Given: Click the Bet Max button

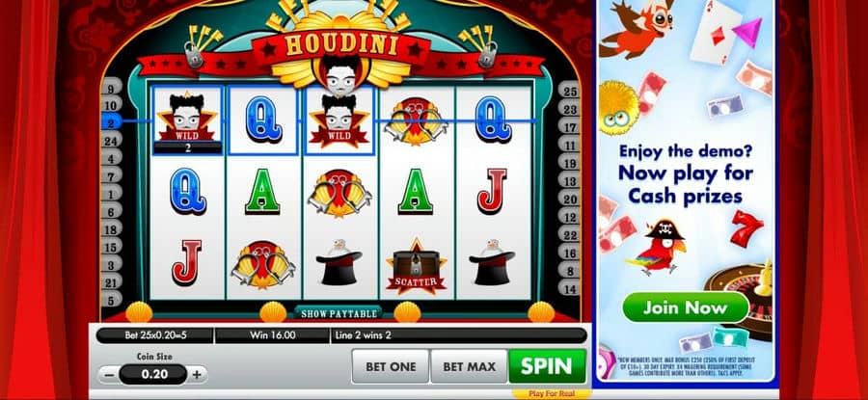Looking at the screenshot, I should 469,366.
